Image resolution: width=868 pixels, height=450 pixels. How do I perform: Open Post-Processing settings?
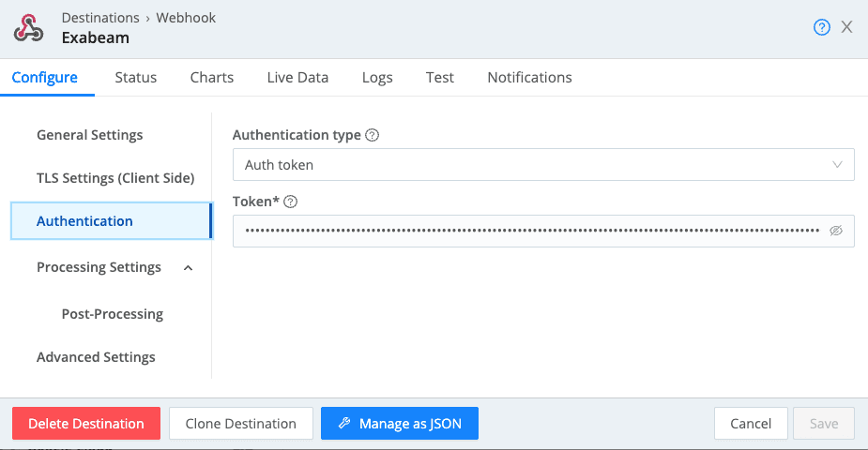113,314
